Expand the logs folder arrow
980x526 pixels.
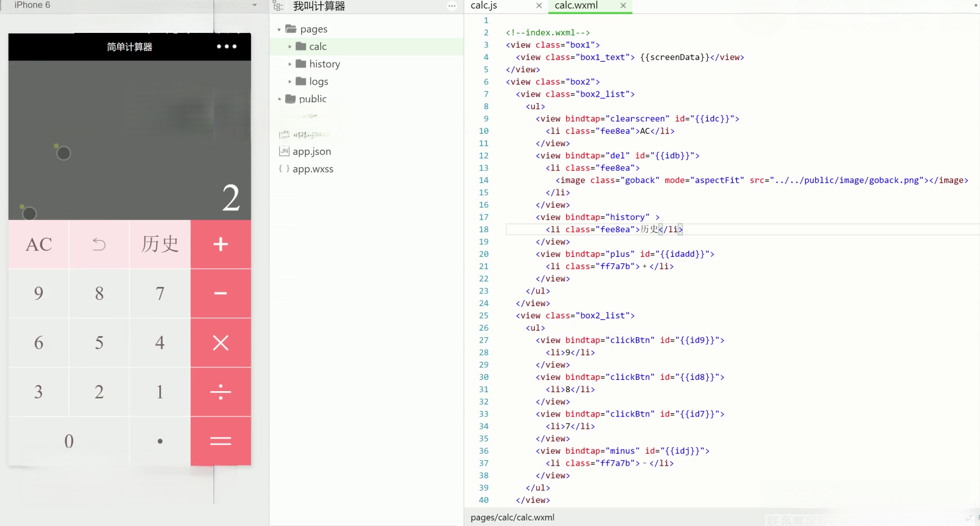[x=290, y=81]
